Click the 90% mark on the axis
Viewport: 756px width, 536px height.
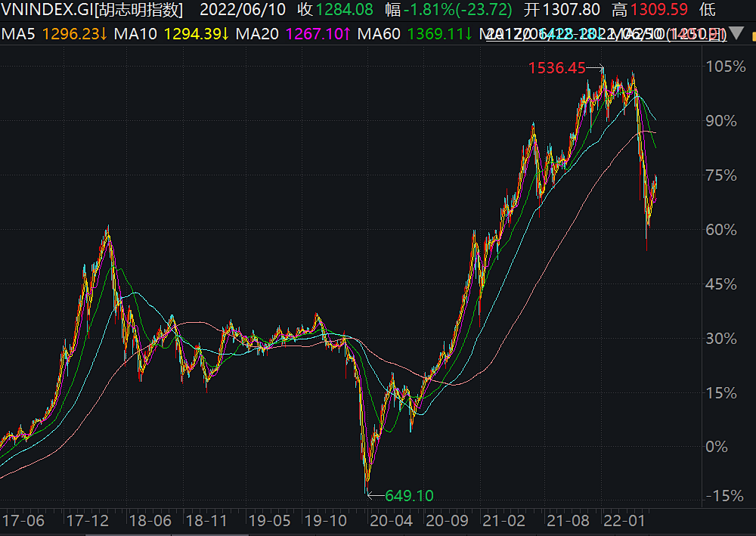[721, 121]
